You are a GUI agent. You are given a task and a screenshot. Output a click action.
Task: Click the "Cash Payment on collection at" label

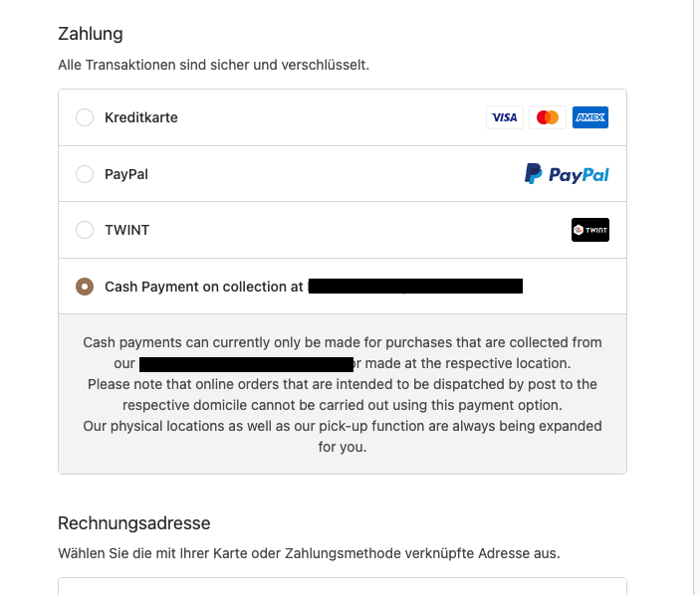click(204, 287)
